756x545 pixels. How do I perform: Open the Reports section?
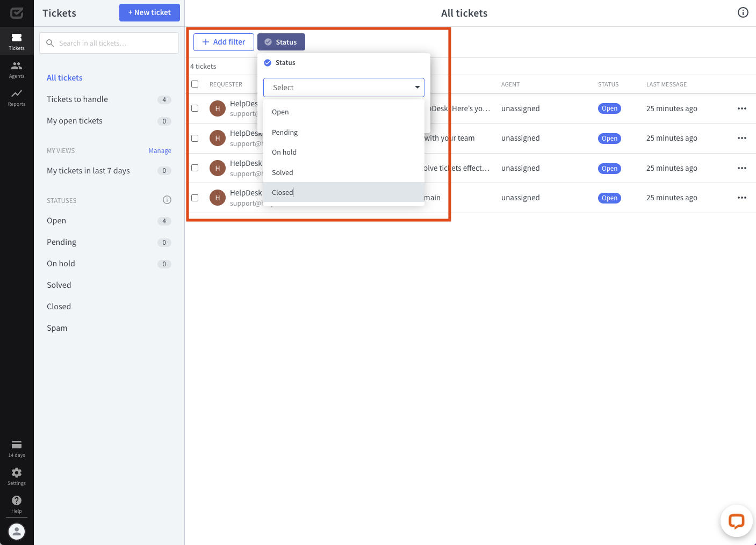coord(17,97)
